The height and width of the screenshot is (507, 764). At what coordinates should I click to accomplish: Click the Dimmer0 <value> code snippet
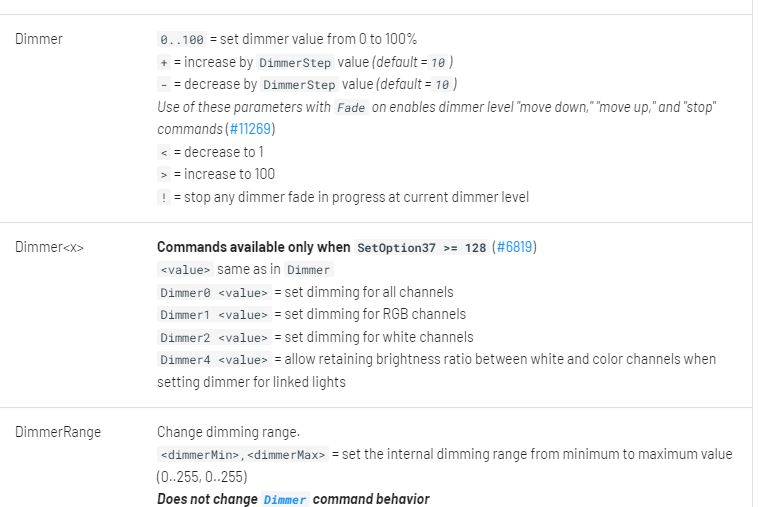click(213, 293)
